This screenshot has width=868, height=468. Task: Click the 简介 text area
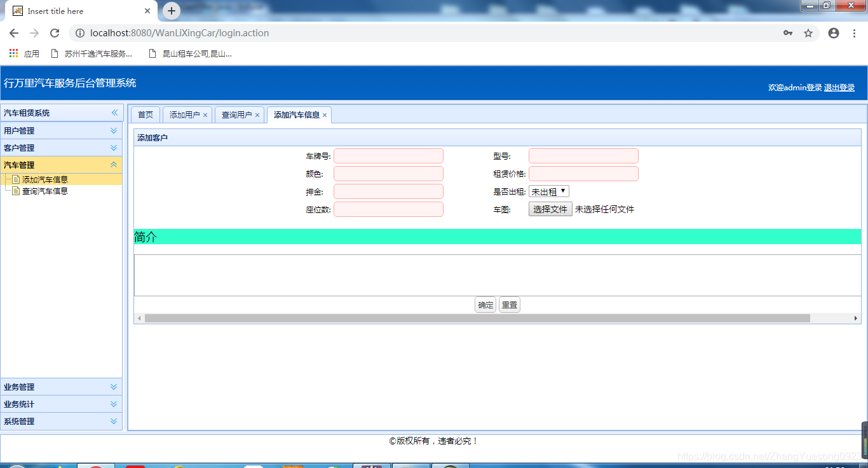tap(498, 275)
